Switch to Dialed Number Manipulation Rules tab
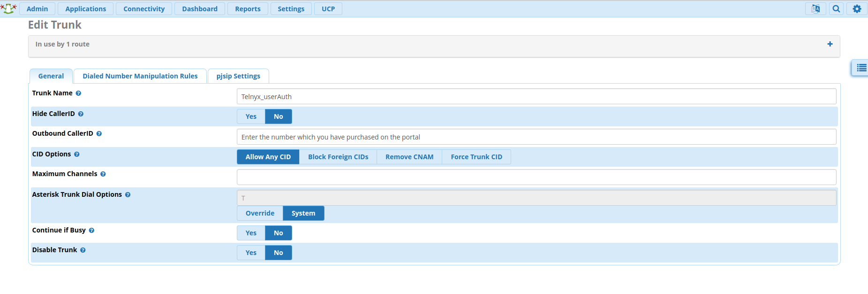The width and height of the screenshot is (868, 294). (140, 76)
